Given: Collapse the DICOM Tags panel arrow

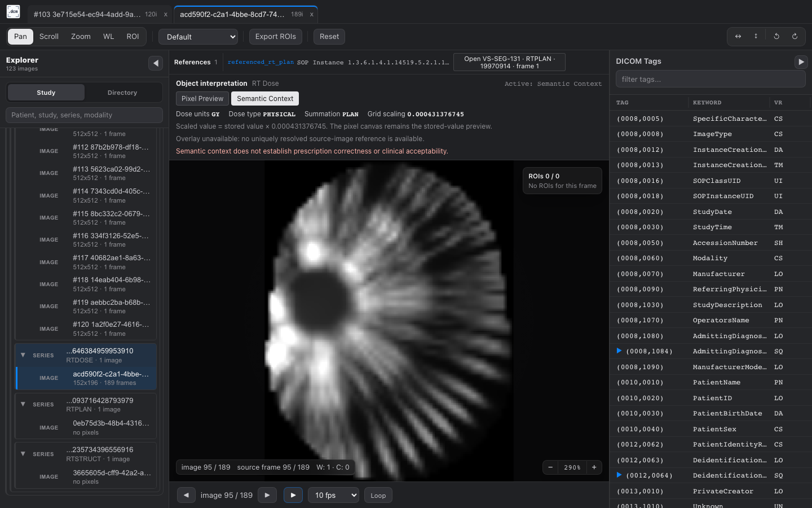Looking at the screenshot, I should pos(801,62).
